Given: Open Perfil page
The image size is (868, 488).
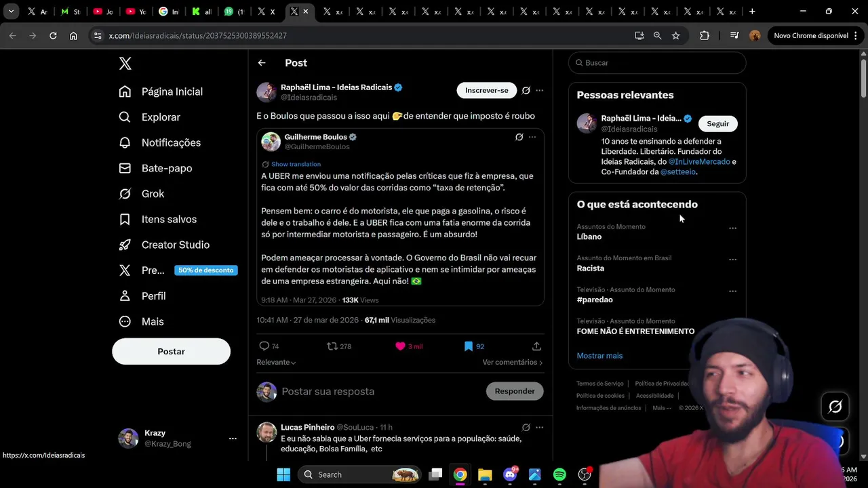Looking at the screenshot, I should [x=142, y=296].
